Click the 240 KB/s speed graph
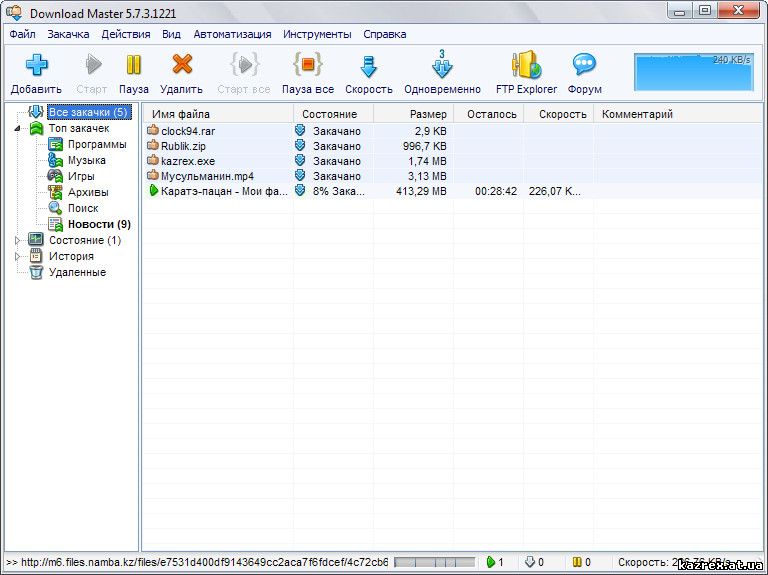This screenshot has width=768, height=575. click(x=694, y=72)
